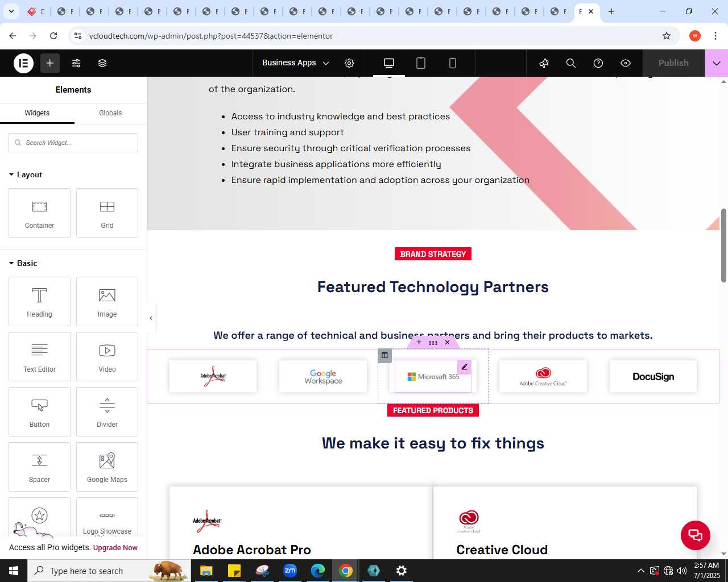
Task: Open the Windows Start menu
Action: 14,571
